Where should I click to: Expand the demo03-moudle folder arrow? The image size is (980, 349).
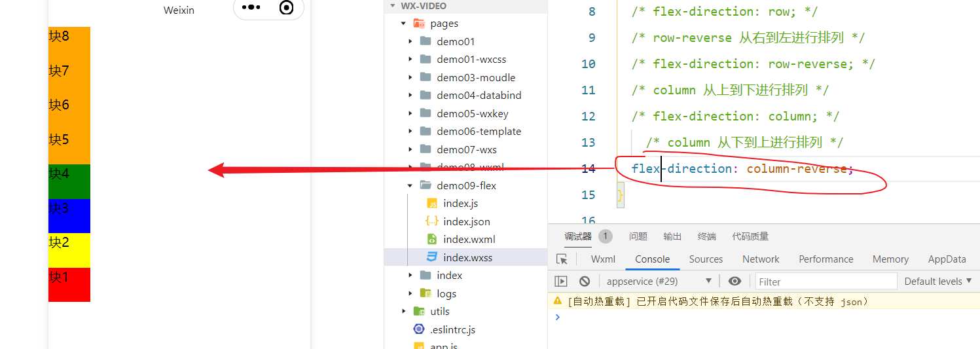coord(410,77)
